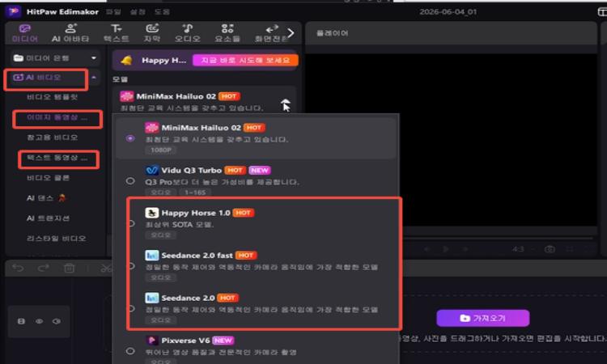
Task: Click the 미디어 folder icon in sidebar
Action: [18, 58]
